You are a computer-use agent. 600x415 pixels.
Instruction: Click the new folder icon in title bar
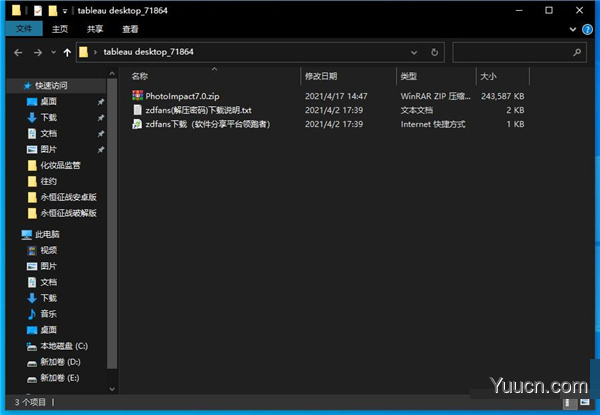coord(52,11)
